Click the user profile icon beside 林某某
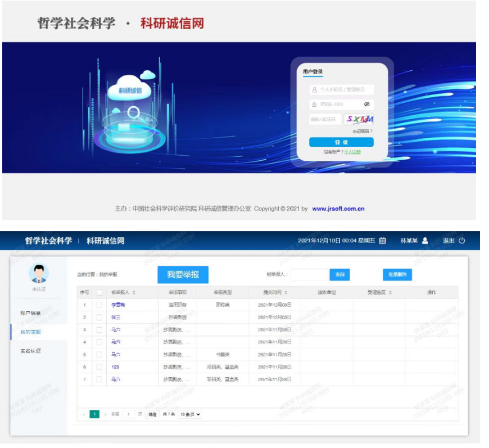Viewport: 489px width, 448px height. pyautogui.click(x=425, y=241)
